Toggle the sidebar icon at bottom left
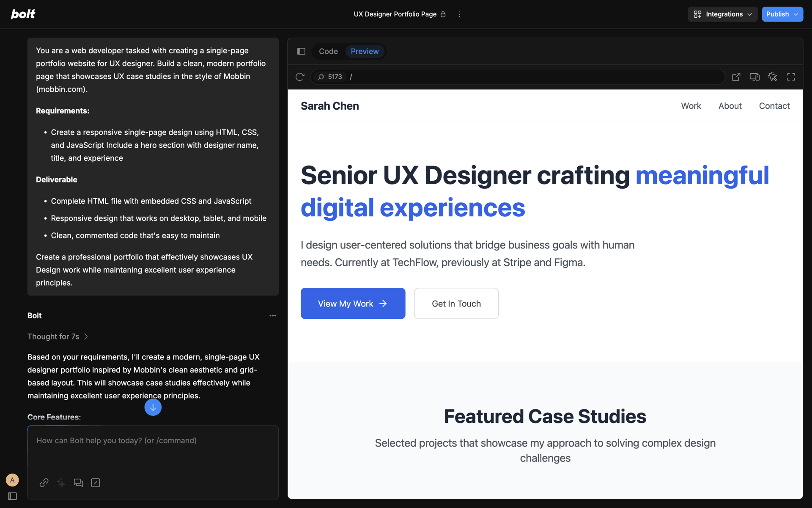Screen dimensions: 812x508 (x=12, y=496)
